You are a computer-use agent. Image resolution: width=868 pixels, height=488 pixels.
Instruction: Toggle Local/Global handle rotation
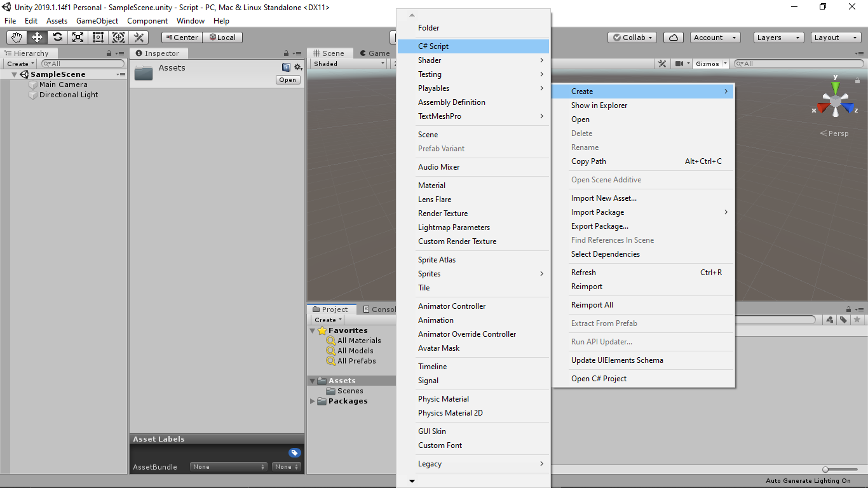(x=222, y=37)
